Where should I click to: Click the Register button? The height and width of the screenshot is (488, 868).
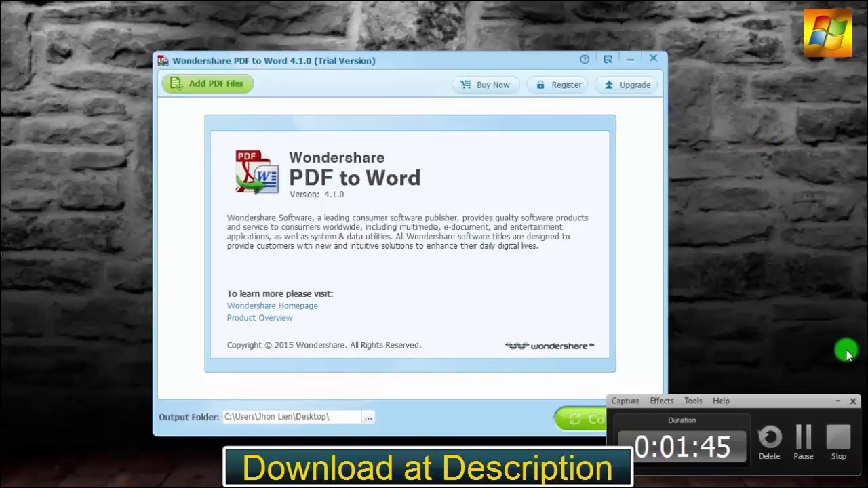tap(558, 85)
